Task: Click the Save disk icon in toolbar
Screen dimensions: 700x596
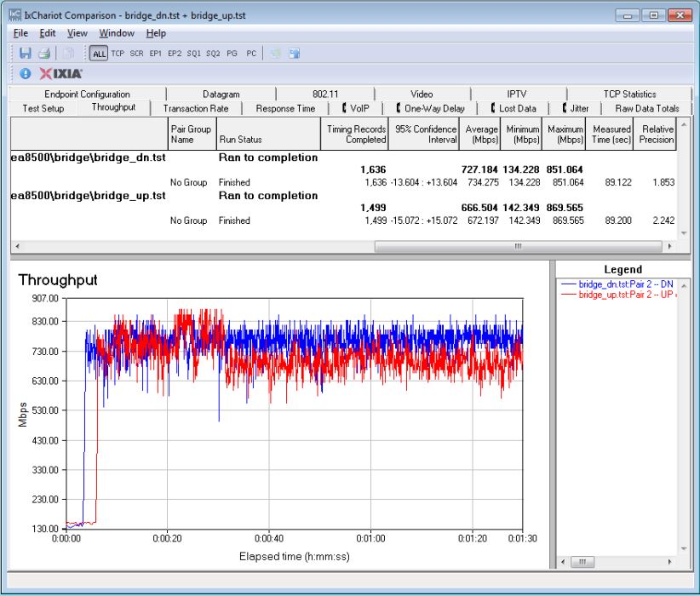Action: pyautogui.click(x=25, y=54)
